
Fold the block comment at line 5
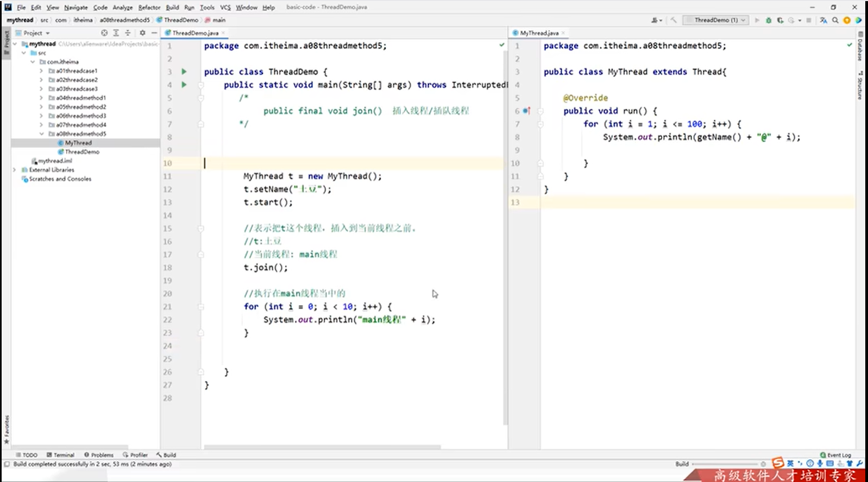(x=200, y=98)
